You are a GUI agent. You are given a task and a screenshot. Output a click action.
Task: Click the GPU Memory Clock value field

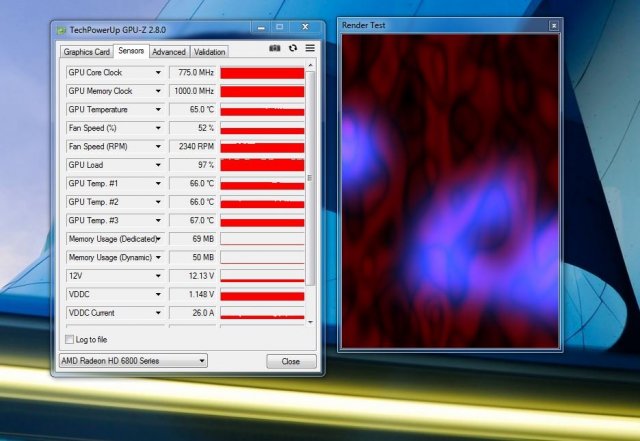193,91
